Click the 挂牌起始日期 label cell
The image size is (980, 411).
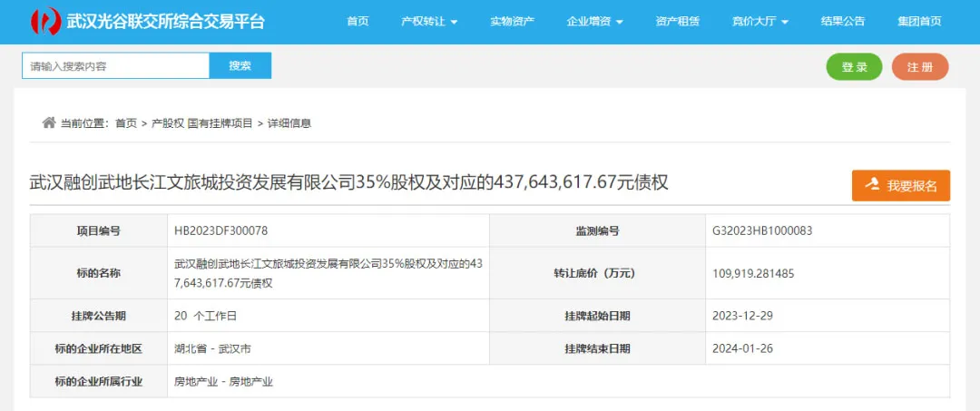coord(597,316)
